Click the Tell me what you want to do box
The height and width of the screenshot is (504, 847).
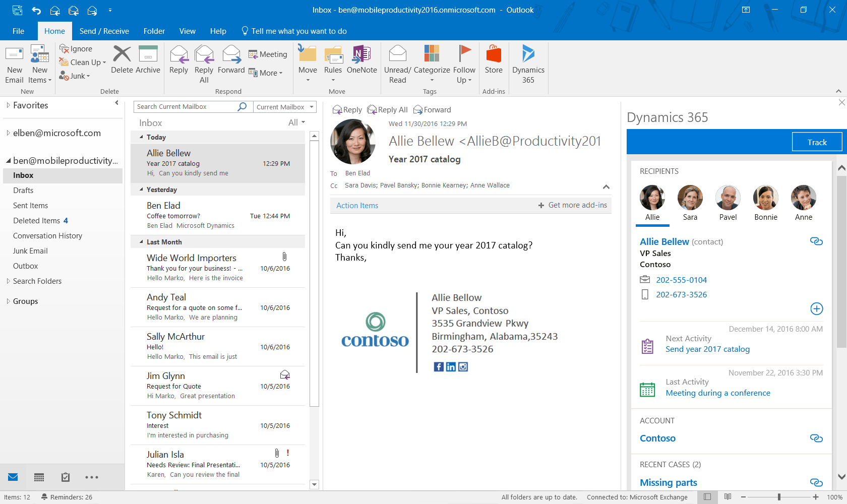(x=294, y=31)
